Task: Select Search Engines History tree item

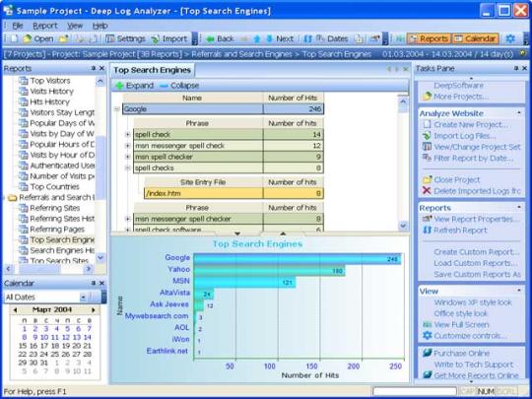Action: 62,250
